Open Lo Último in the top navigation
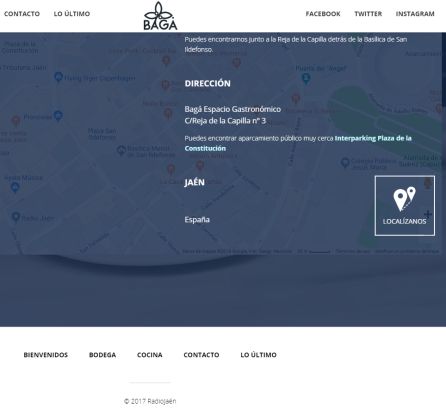 point(72,14)
